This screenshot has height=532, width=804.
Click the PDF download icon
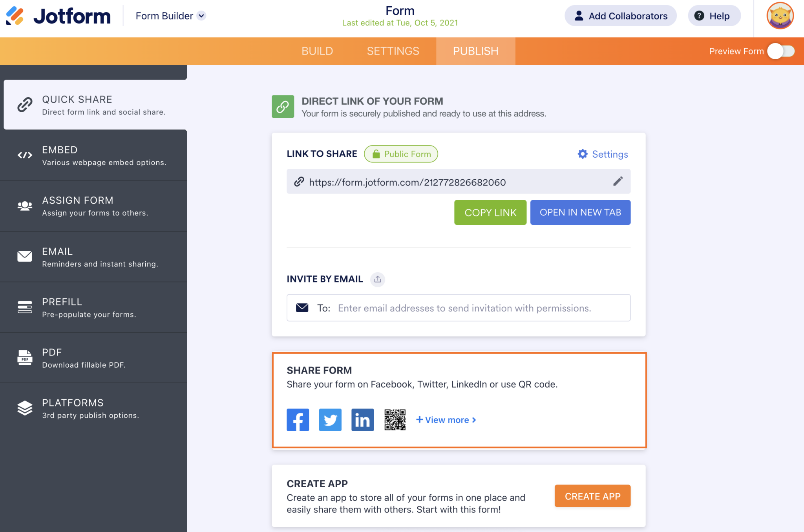coord(24,357)
